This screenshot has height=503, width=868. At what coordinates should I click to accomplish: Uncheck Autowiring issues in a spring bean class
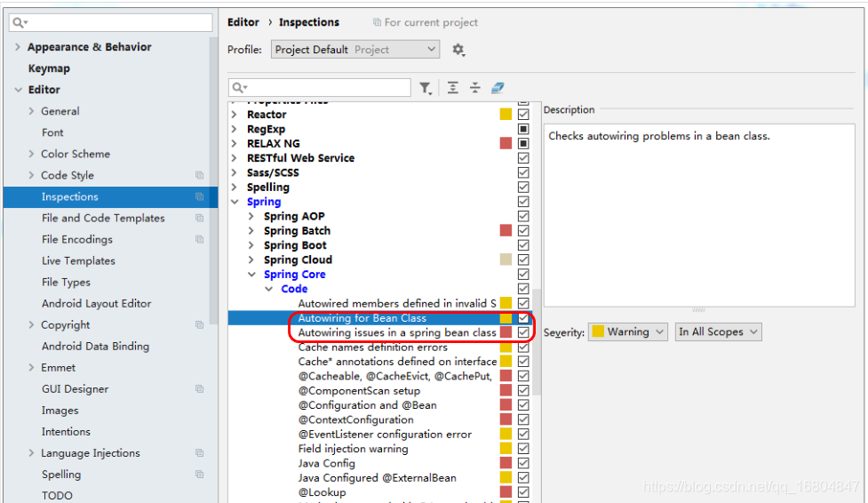523,332
